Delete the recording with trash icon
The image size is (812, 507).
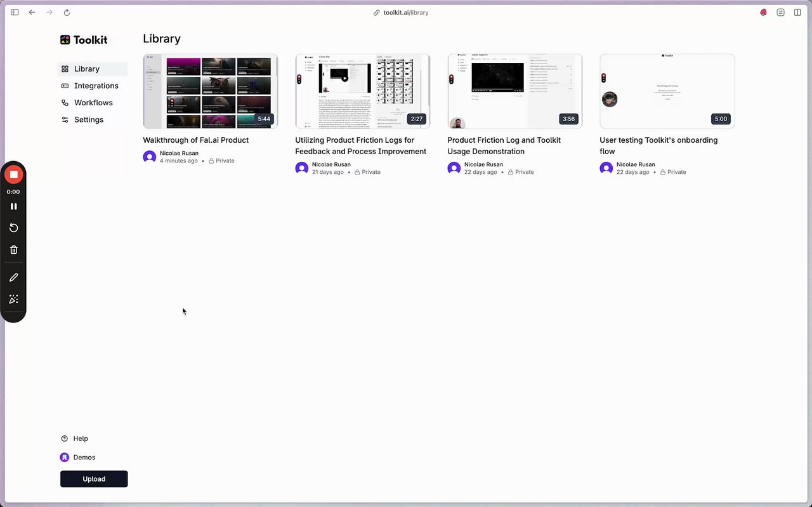pos(13,249)
